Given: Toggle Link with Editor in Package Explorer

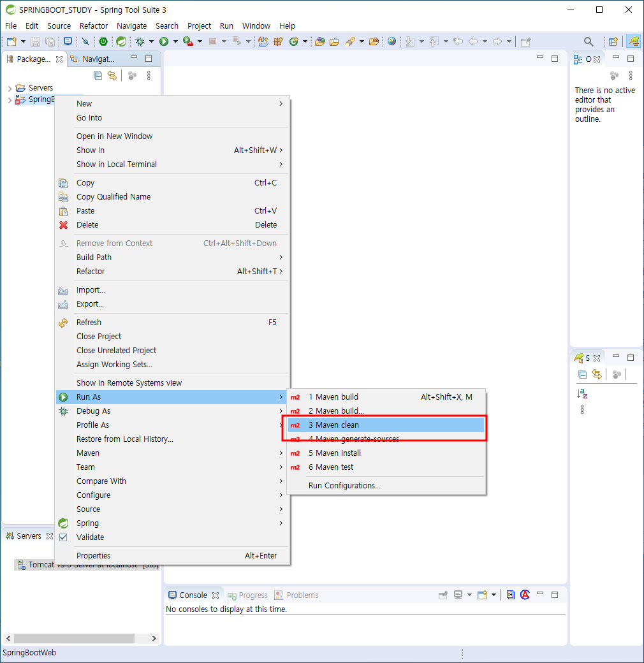Looking at the screenshot, I should coord(112,76).
